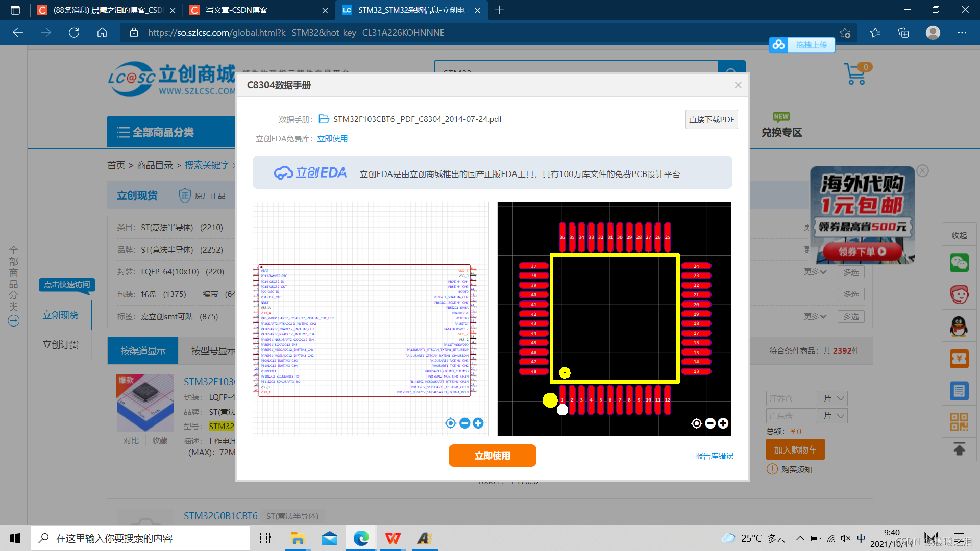Viewport: 980px width, 551px height.
Task: Zoom out of the PCB footprint preview
Action: 710,423
